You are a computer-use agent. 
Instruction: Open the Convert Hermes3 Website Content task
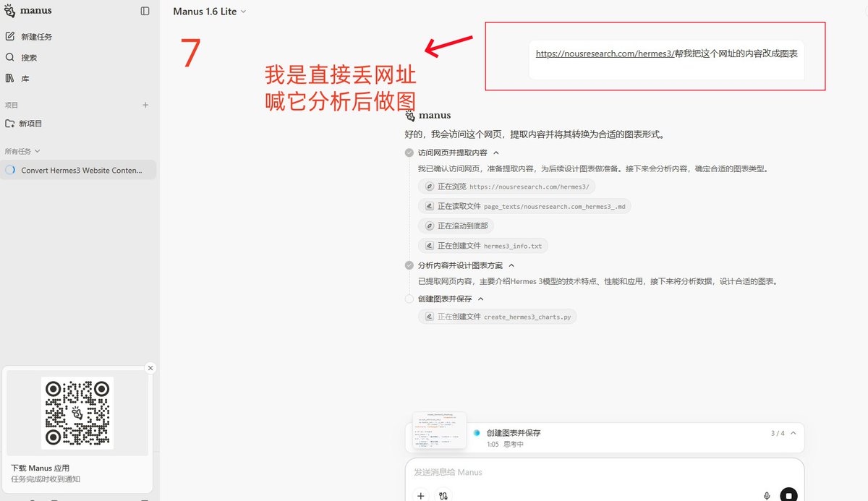coord(78,170)
